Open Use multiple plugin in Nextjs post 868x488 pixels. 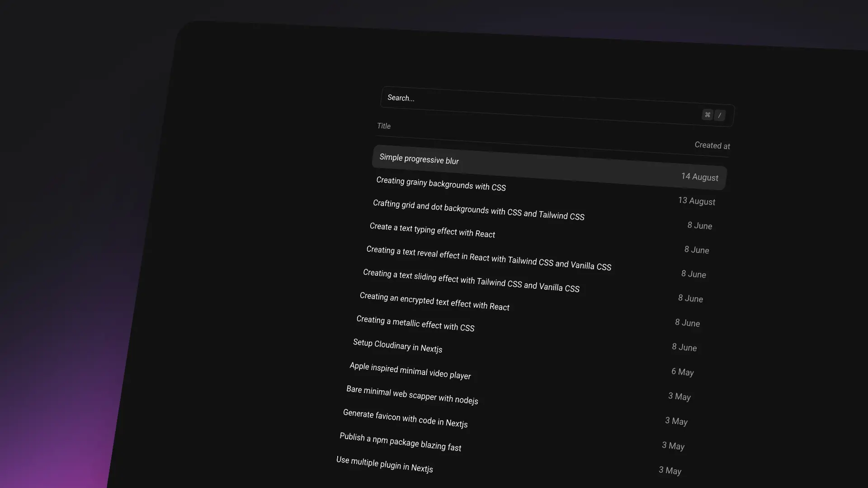384,465
